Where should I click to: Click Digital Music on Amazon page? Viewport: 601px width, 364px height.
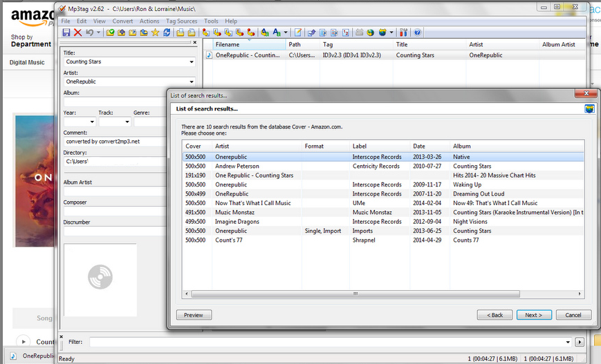tap(27, 62)
